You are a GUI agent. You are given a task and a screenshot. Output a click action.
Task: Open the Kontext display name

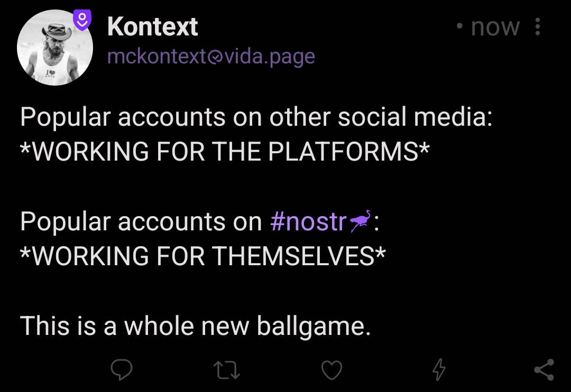point(152,27)
